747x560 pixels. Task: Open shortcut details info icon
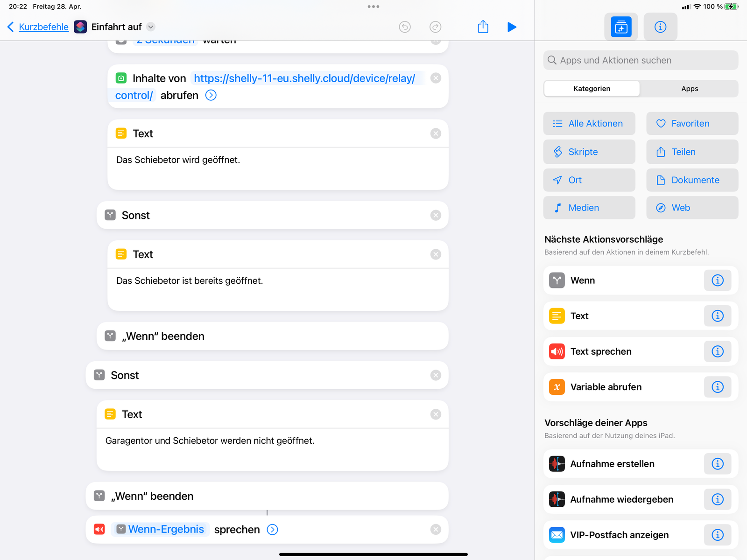[x=660, y=27]
